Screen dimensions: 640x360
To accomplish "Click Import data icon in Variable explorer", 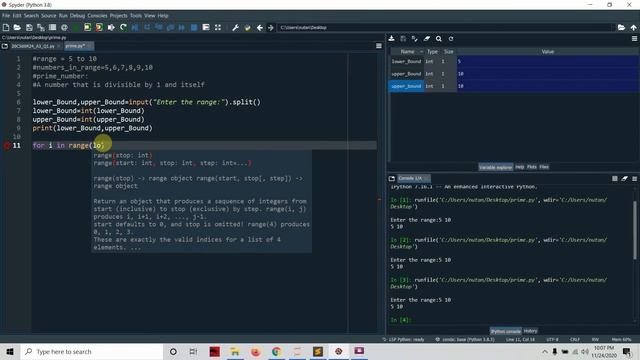I will point(391,38).
